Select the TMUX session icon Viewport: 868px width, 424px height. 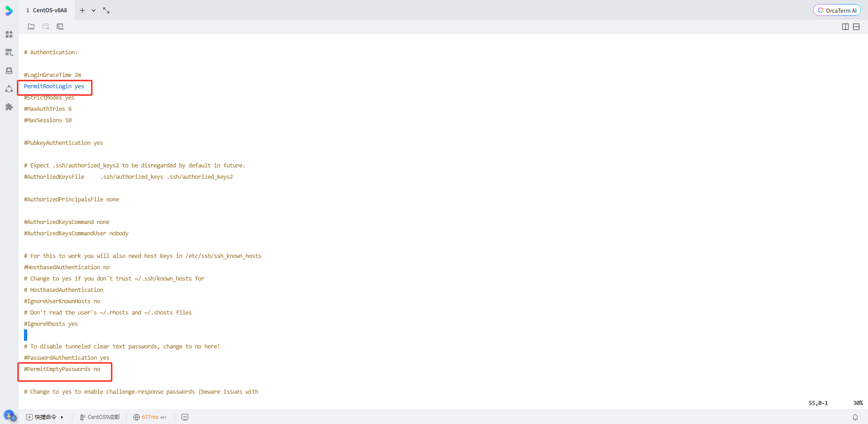[x=60, y=26]
